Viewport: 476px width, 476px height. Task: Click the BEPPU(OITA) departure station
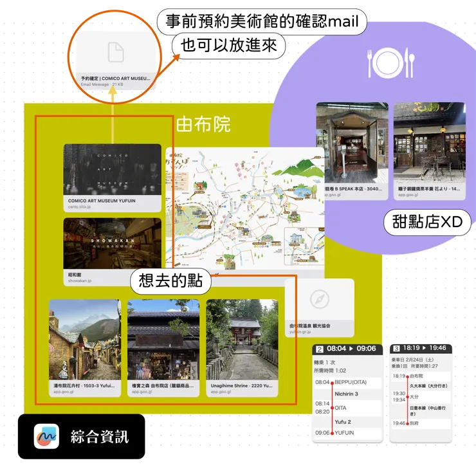click(x=351, y=382)
